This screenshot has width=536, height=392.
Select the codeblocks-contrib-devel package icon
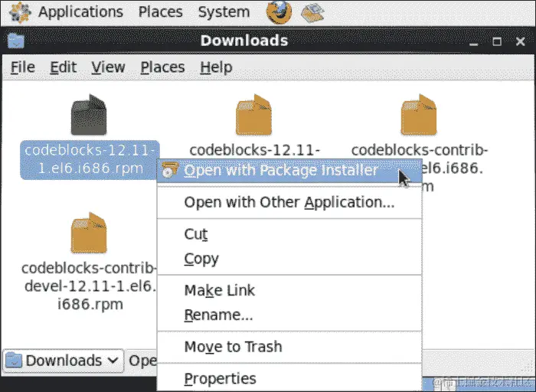(89, 233)
